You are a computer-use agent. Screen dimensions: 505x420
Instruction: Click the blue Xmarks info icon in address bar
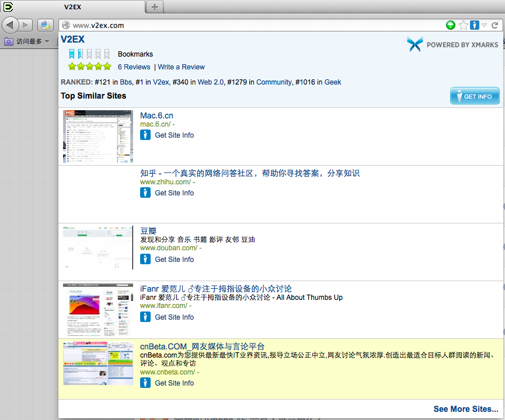click(x=475, y=25)
